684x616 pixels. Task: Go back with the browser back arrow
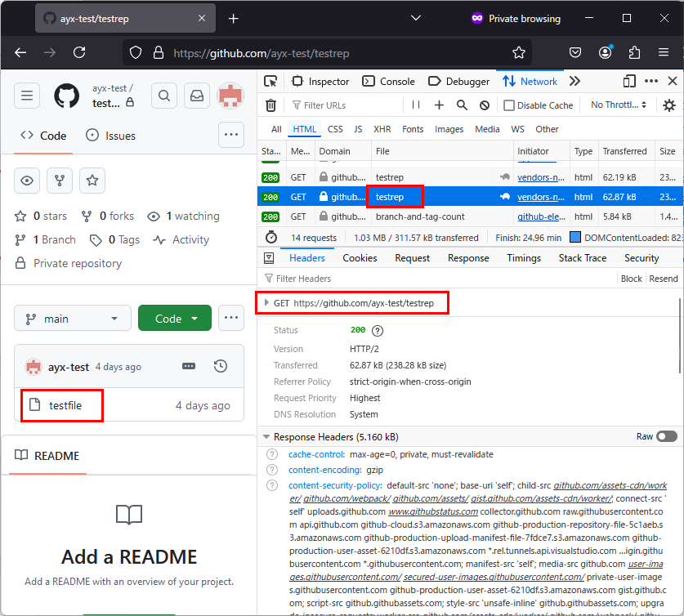pyautogui.click(x=20, y=53)
